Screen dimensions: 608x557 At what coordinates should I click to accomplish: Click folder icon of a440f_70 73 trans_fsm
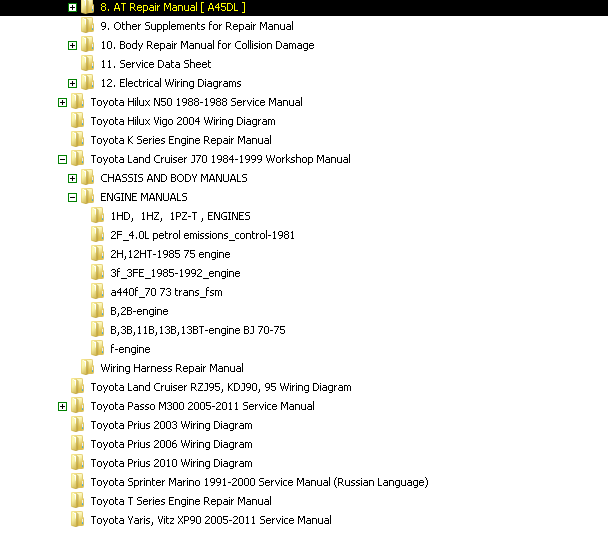(x=97, y=292)
